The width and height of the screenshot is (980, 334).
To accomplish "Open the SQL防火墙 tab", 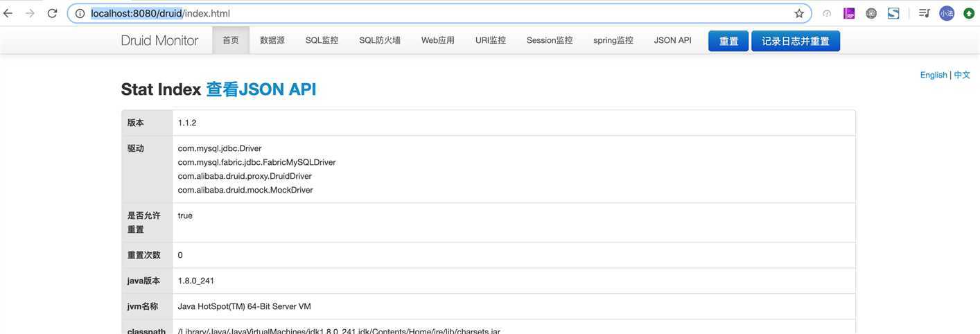I will point(380,40).
